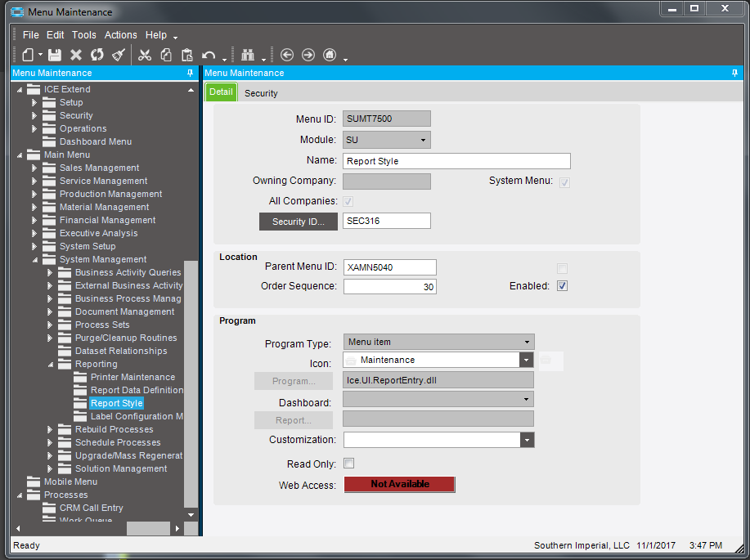Open the Module dropdown

tap(423, 140)
